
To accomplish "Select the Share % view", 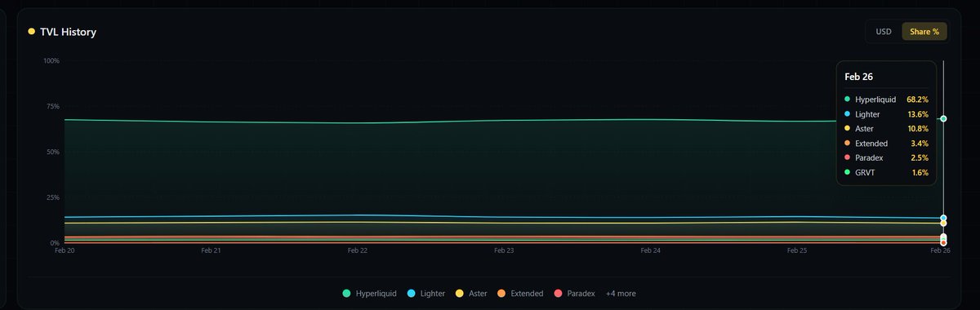I will (924, 32).
